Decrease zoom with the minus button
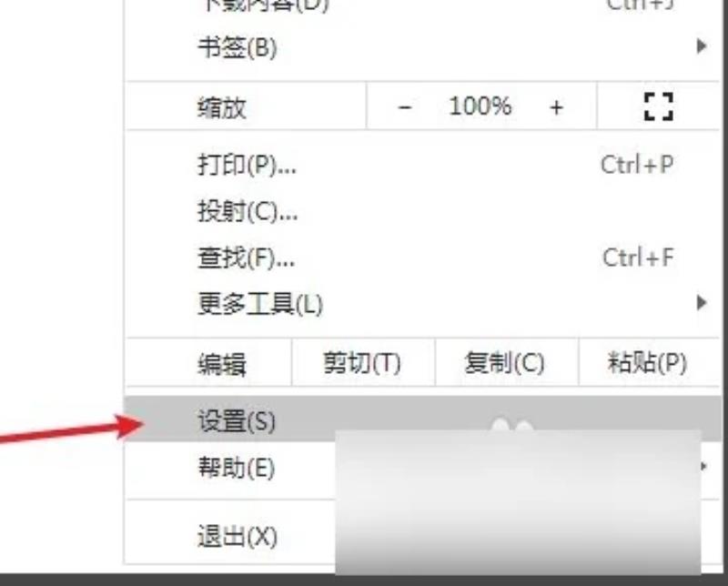This screenshot has height=586, width=728. click(x=404, y=107)
